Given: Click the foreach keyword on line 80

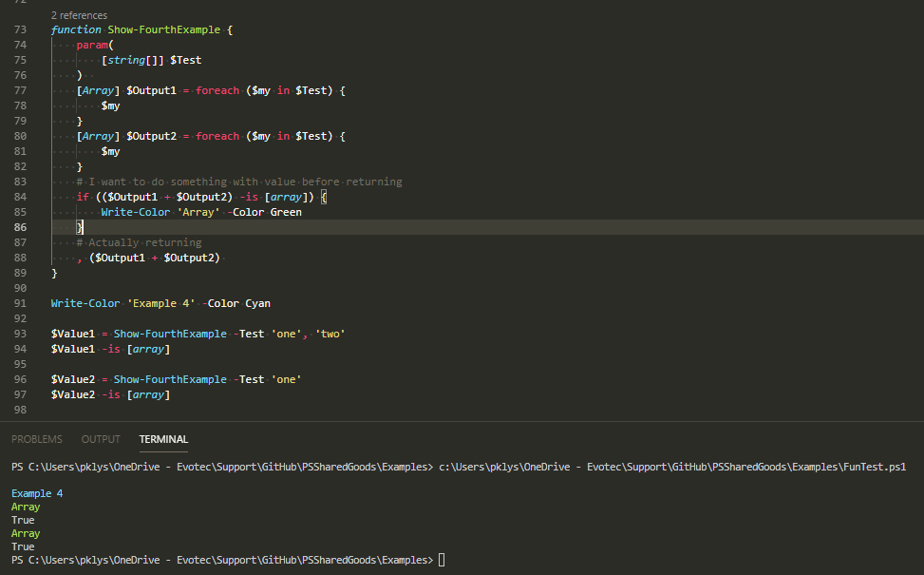Looking at the screenshot, I should 217,135.
